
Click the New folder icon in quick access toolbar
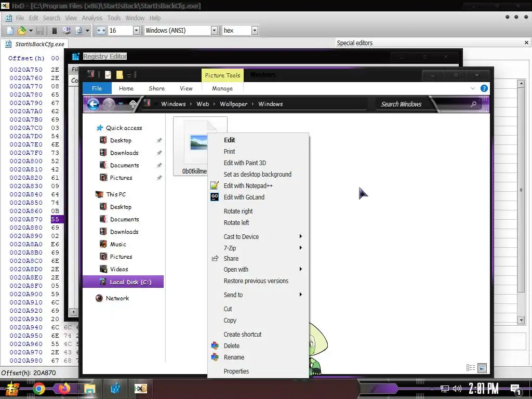[119, 75]
